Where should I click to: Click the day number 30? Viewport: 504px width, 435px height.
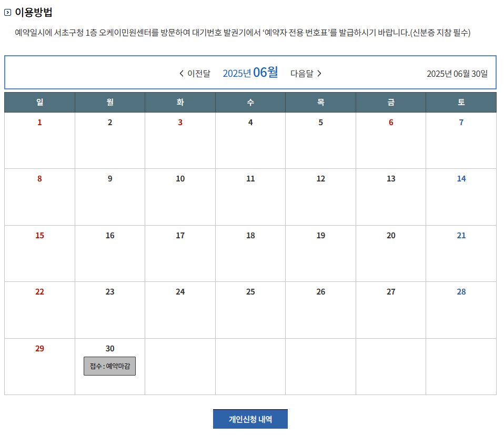pos(110,349)
